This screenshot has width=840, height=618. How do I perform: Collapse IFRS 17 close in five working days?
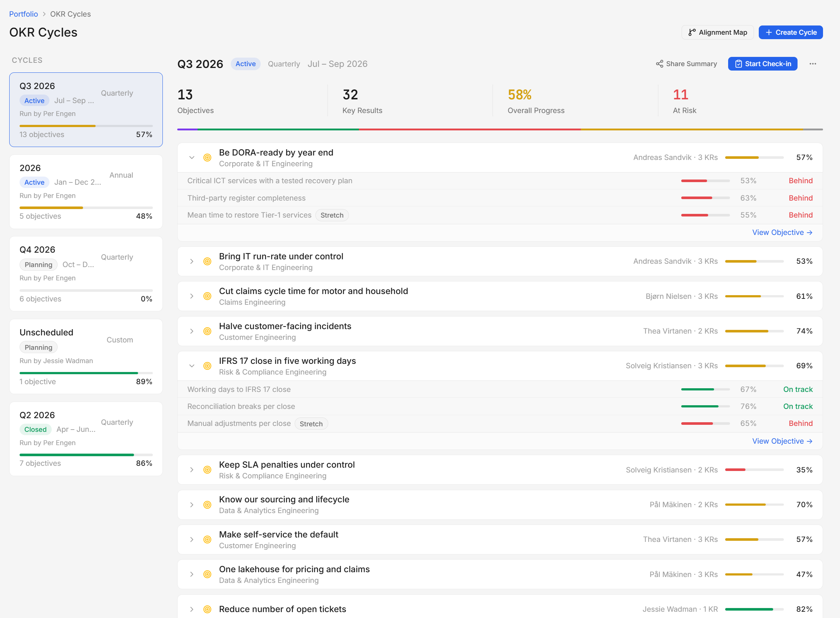tap(192, 366)
